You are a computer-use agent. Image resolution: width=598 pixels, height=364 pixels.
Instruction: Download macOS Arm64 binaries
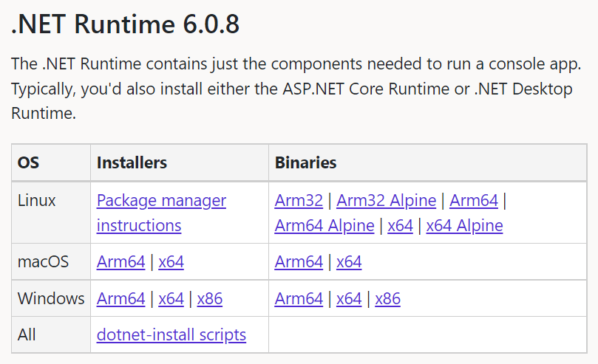coord(299,262)
